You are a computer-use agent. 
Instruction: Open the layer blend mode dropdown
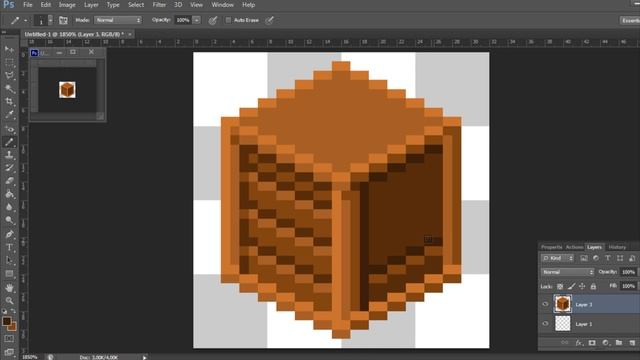567,272
